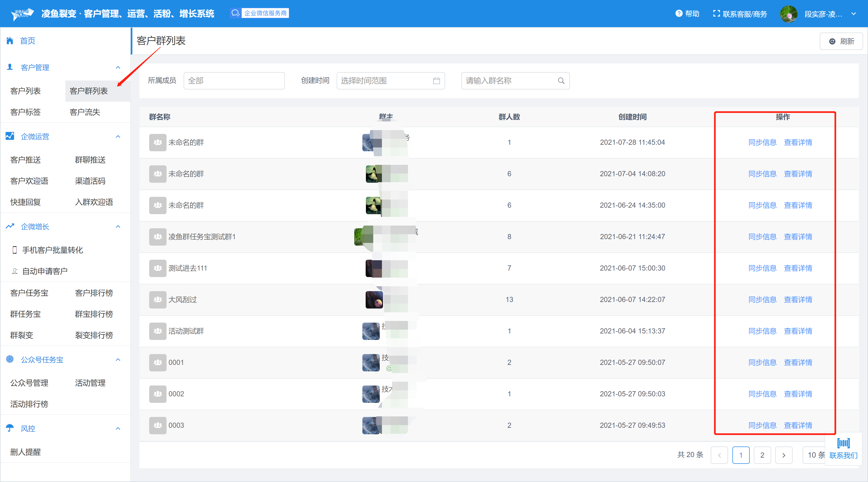This screenshot has width=868, height=482.
Task: Open user account dropdown arrow
Action: 854,14
